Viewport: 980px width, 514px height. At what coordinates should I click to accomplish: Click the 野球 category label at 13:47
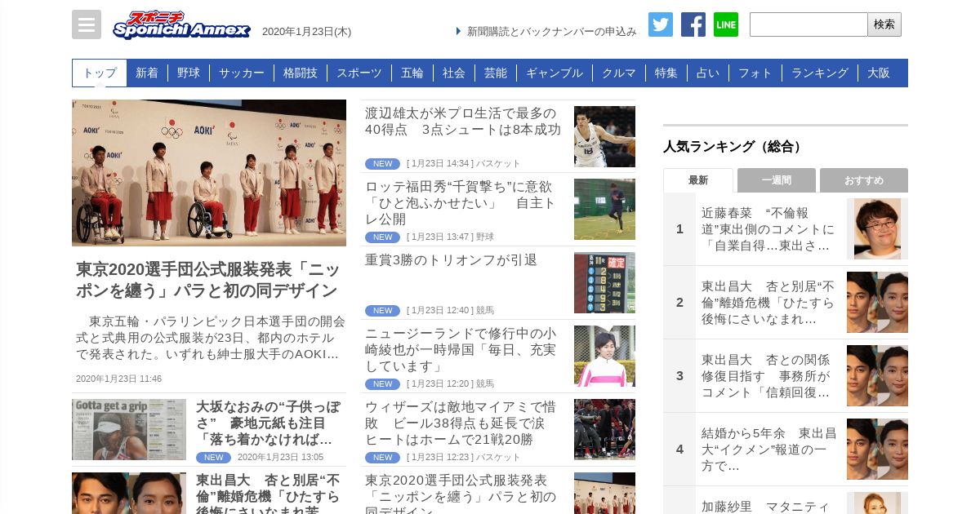(485, 237)
